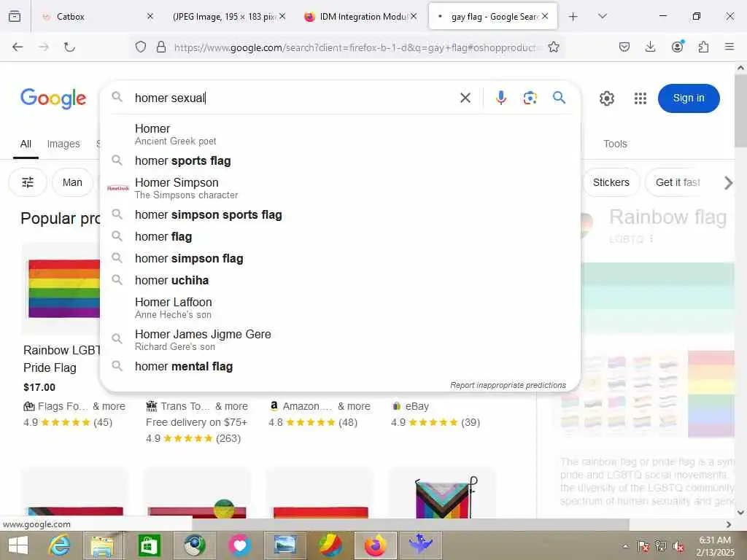Apply the Man filter chip
This screenshot has width=747, height=560.
[x=72, y=182]
